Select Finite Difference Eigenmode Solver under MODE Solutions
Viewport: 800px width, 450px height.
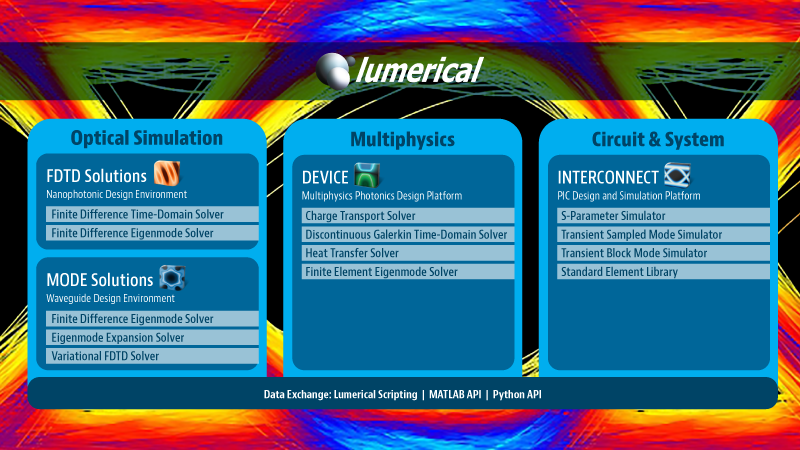(x=152, y=319)
